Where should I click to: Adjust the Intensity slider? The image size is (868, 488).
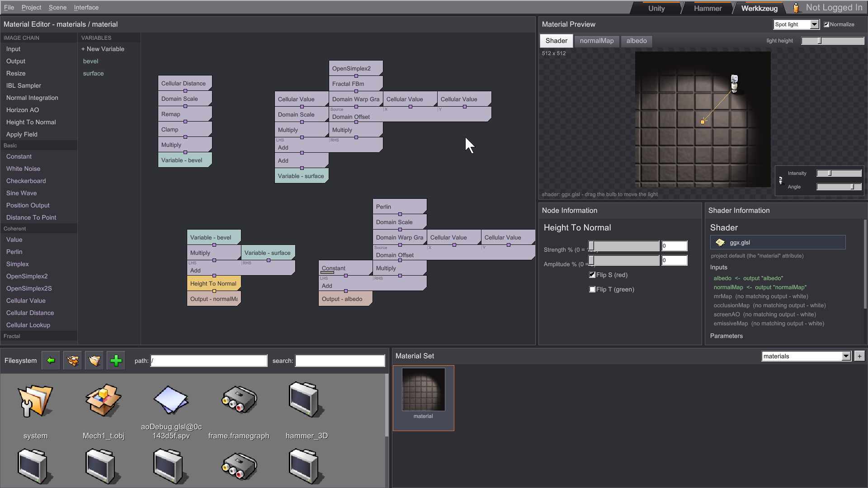(x=839, y=173)
